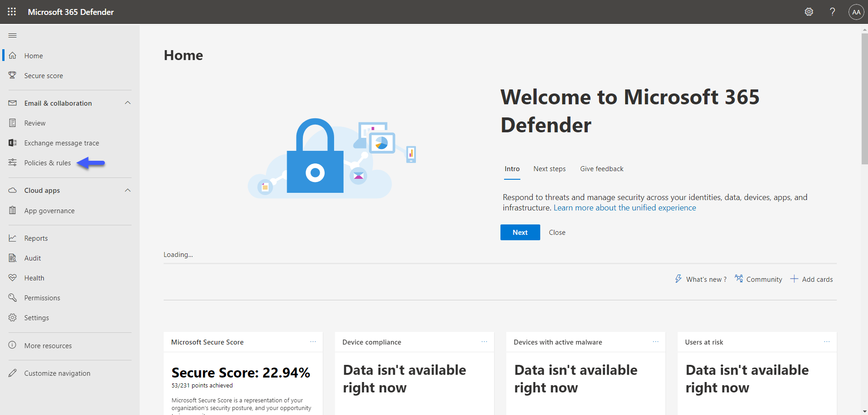Click the Community people icon

tap(739, 279)
